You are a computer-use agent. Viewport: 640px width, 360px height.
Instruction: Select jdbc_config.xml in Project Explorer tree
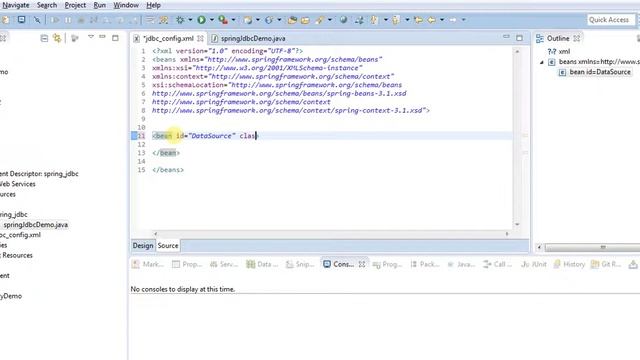pyautogui.click(x=20, y=235)
